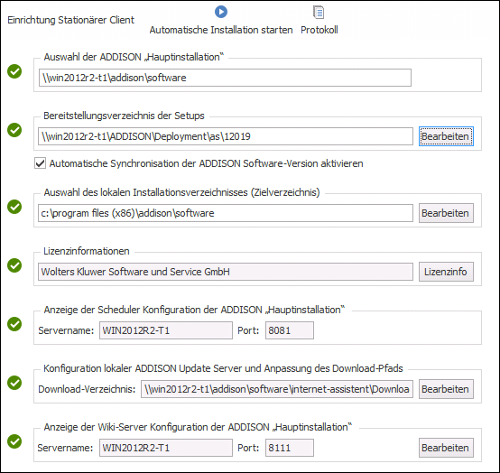
Task: Click the green check beside Scheduler Konfiguration
Action: pyautogui.click(x=15, y=324)
